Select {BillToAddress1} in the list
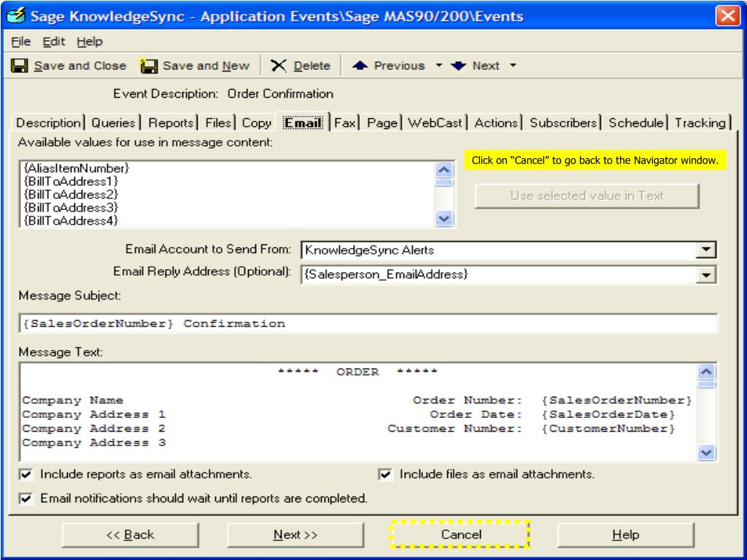747x560 pixels. 71,182
